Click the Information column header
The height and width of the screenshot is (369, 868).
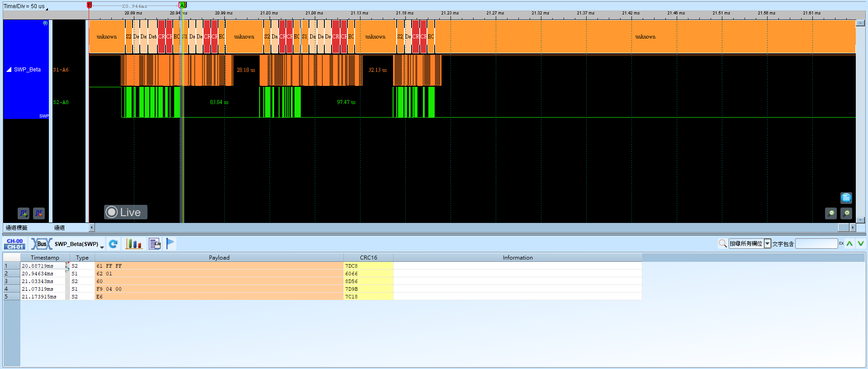click(517, 258)
